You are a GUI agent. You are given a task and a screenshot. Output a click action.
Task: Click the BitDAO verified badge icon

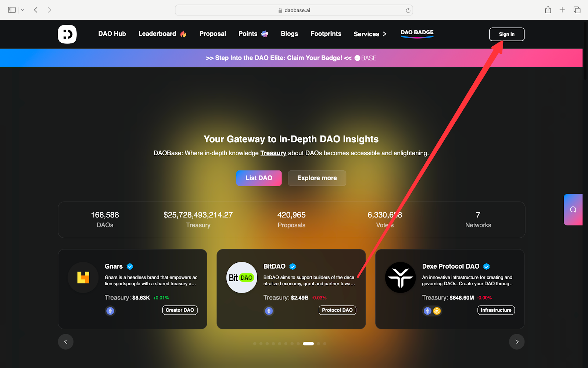coord(293,266)
